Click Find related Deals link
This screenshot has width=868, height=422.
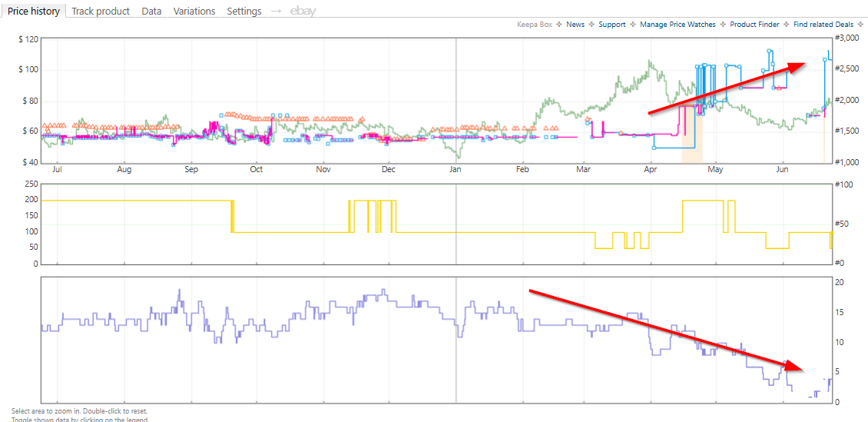(x=824, y=25)
